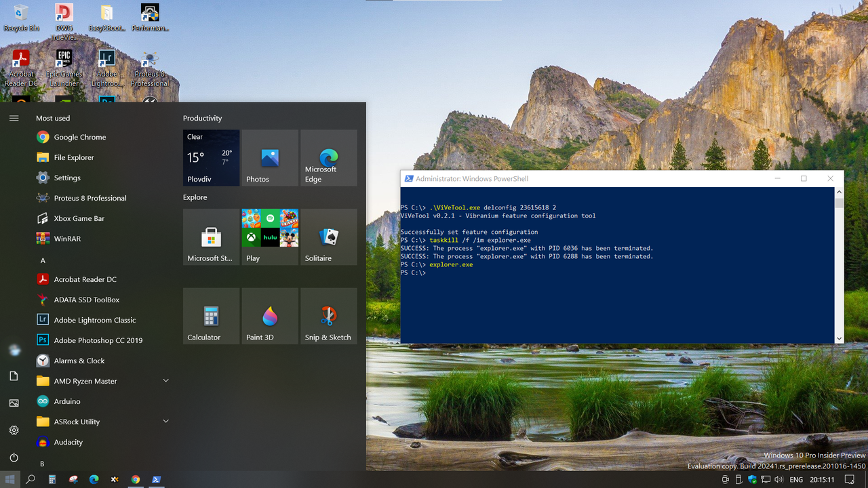The image size is (868, 488).
Task: Open Documents icon in Start sidebar
Action: coord(14,376)
